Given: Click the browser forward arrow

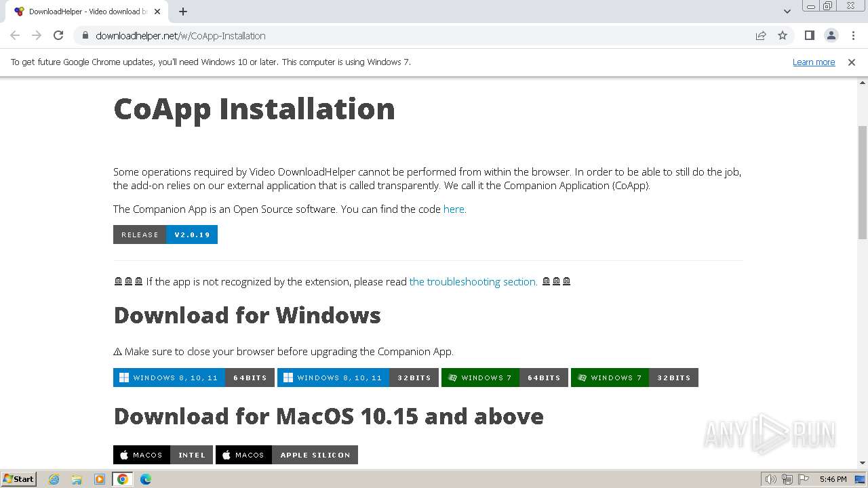Looking at the screenshot, I should tap(37, 35).
